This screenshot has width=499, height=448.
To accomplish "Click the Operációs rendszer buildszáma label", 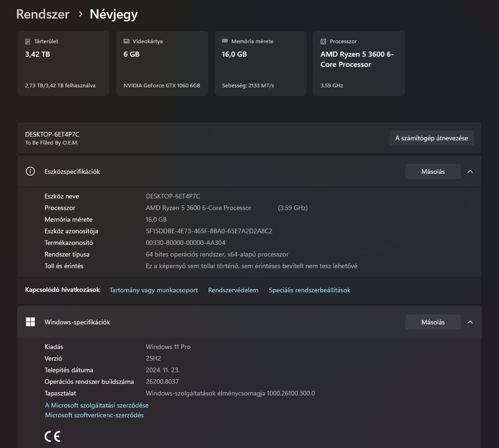I will click(x=89, y=382).
